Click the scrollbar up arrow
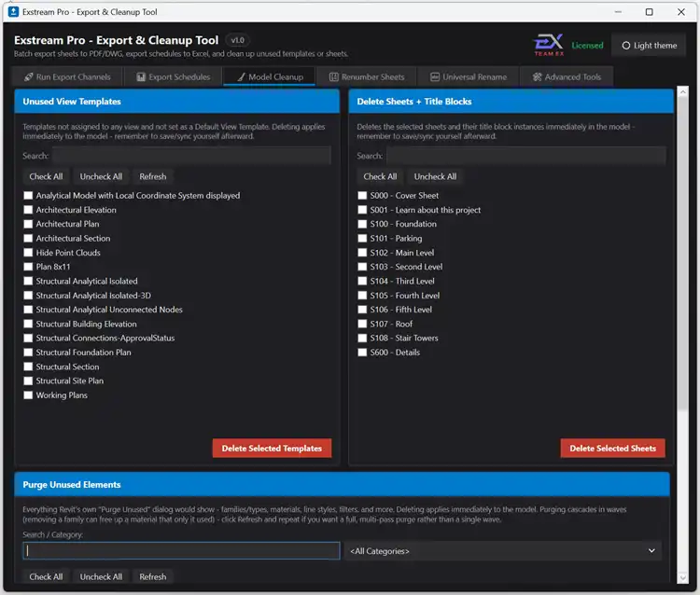This screenshot has height=595, width=700. (x=682, y=92)
